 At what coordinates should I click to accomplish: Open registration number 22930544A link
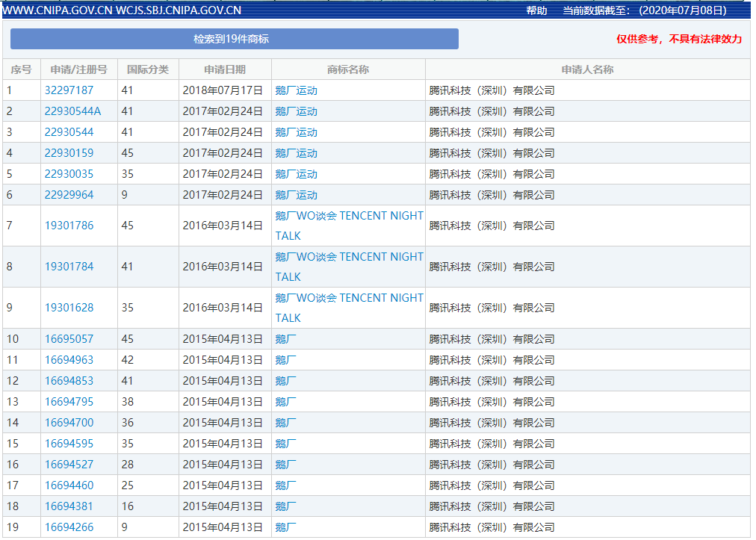[72, 111]
